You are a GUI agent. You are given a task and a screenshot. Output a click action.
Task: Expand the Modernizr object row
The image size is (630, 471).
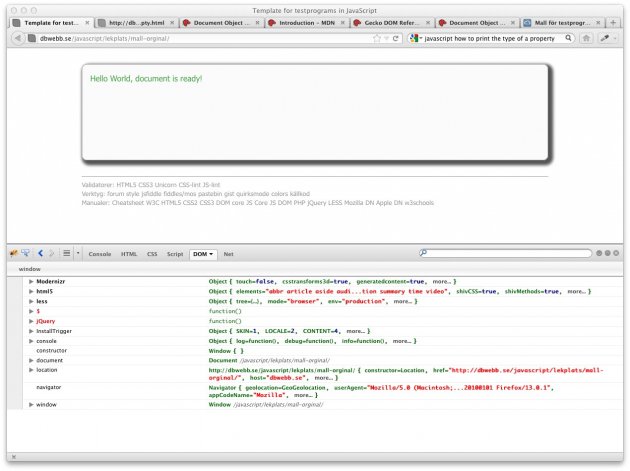[31, 282]
